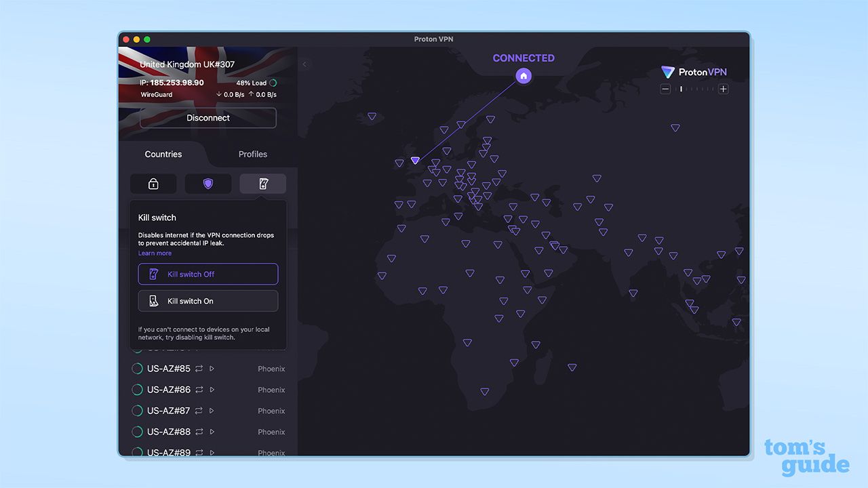This screenshot has height=488, width=868.
Task: Click the streaming play icon for US-AZ#88
Action: click(x=212, y=432)
